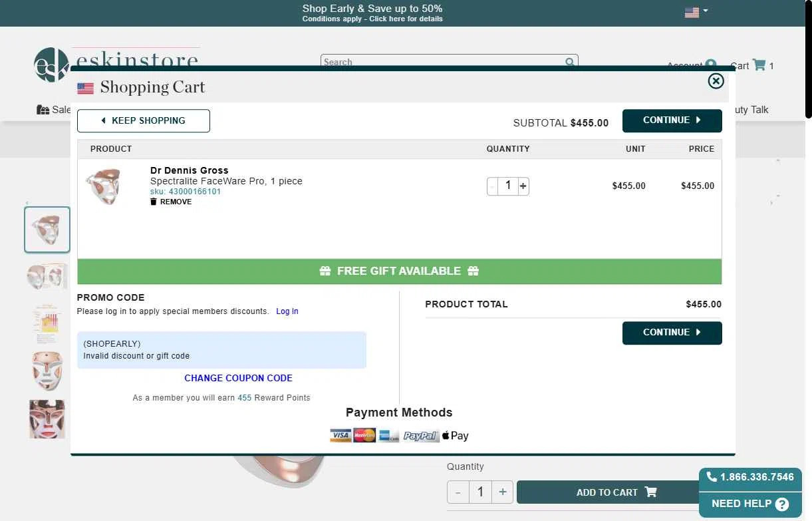Decrease cart item quantity with minus
Screen dimensions: 812x521
pos(493,186)
